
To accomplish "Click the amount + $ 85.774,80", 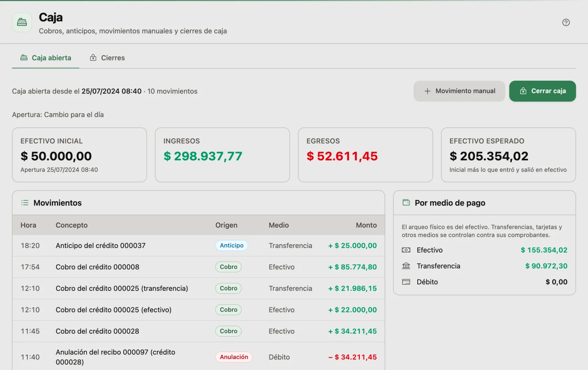I will [352, 267].
